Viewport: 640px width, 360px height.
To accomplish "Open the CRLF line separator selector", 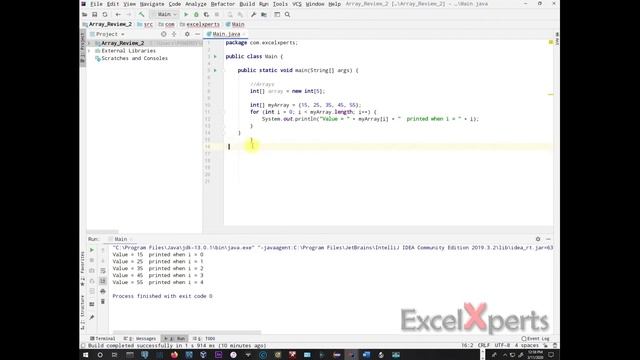I will pyautogui.click(x=484, y=345).
